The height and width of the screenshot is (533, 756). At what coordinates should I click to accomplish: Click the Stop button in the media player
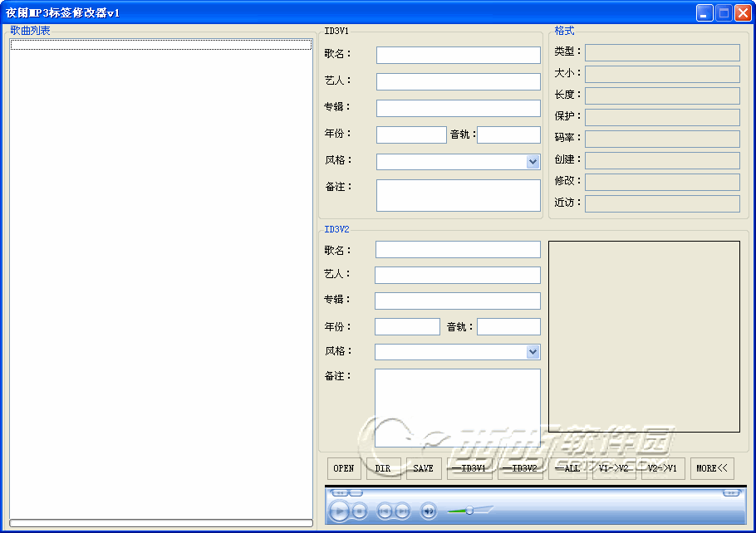click(359, 511)
